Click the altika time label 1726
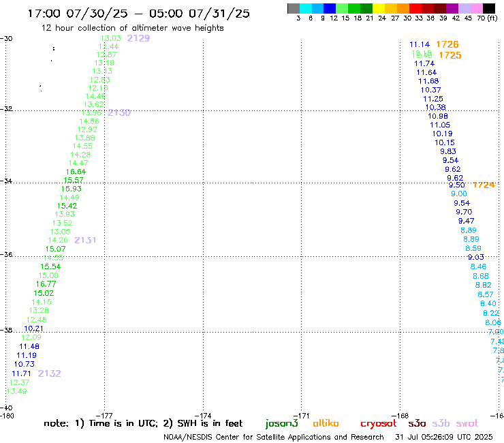The height and width of the screenshot is (443, 504). tap(447, 44)
